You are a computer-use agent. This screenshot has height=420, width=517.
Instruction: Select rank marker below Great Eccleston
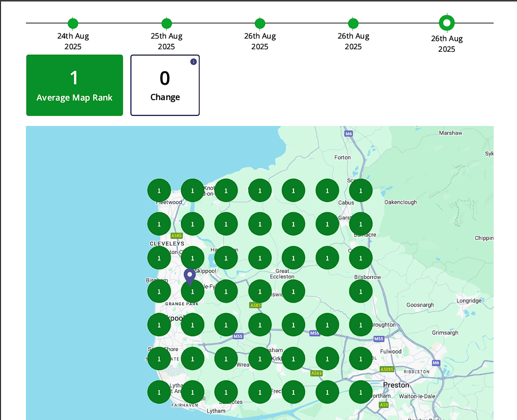(293, 292)
